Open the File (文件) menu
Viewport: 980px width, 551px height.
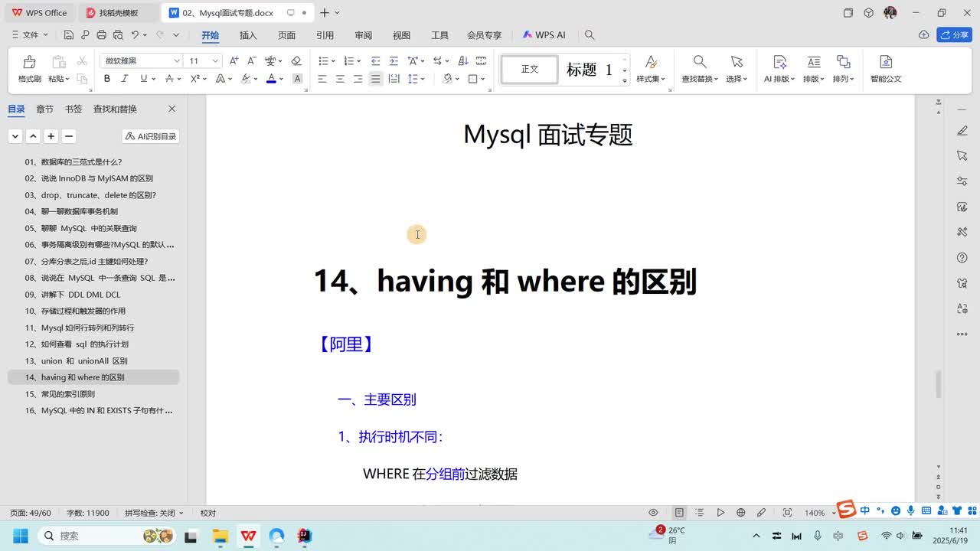click(x=31, y=35)
